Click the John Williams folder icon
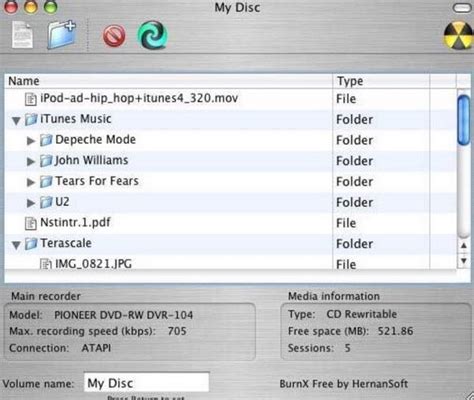The width and height of the screenshot is (474, 400). click(x=46, y=161)
